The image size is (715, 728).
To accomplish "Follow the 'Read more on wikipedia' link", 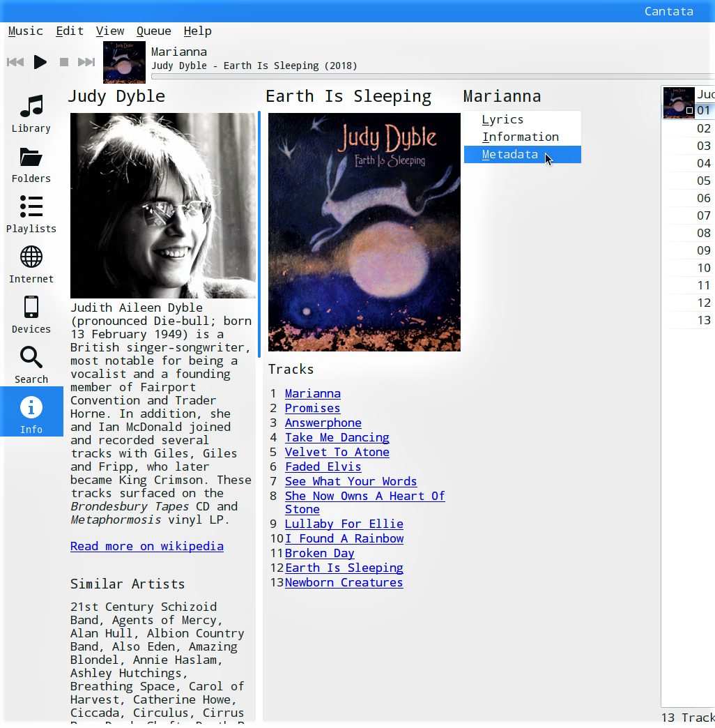I will coord(146,546).
